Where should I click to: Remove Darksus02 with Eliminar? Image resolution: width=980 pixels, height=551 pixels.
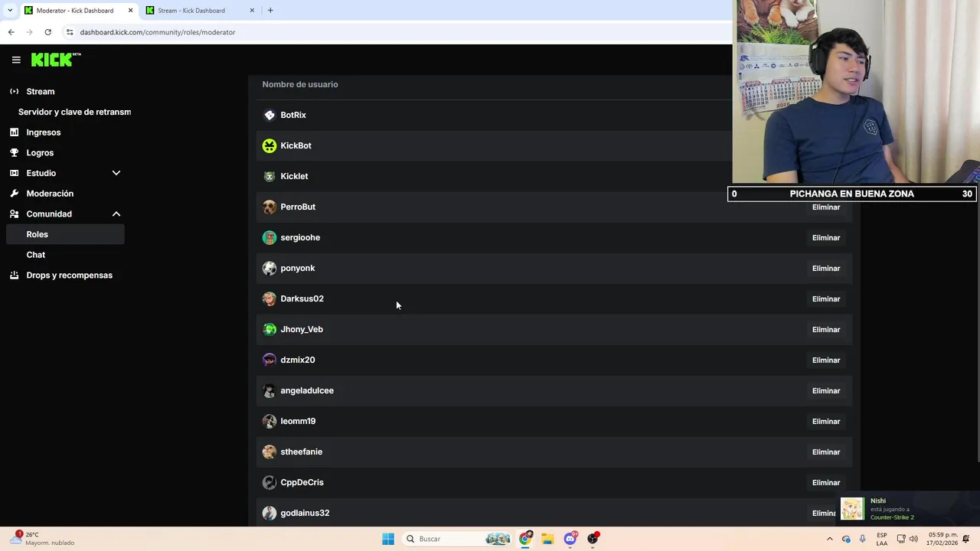pyautogui.click(x=826, y=299)
